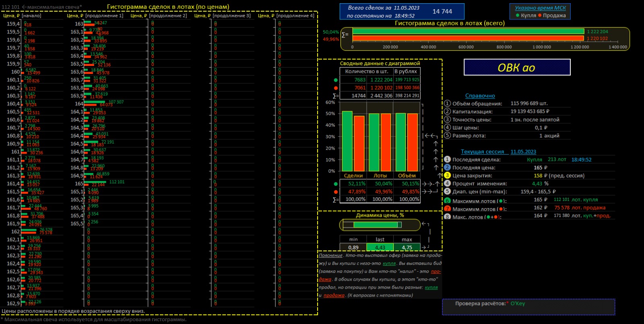Click the 11.05.2023 session date link
Screen dimensions: 644x324
(523, 152)
